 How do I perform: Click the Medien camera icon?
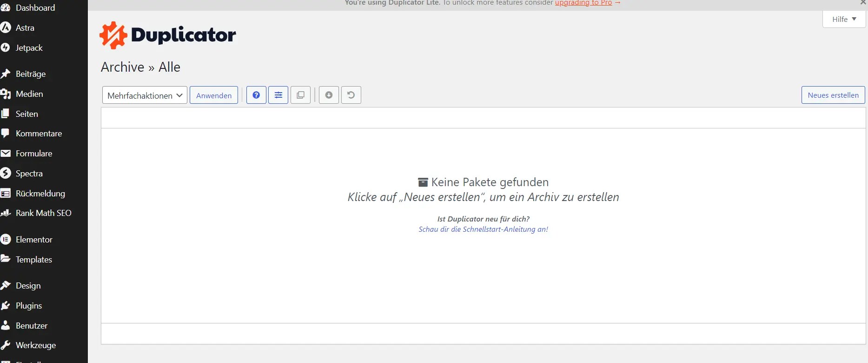pyautogui.click(x=5, y=94)
